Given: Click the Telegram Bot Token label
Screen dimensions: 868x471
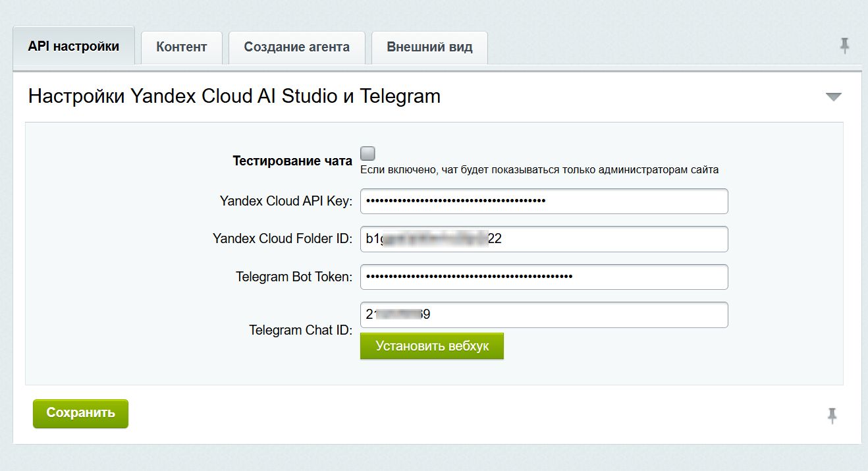Looking at the screenshot, I should pos(294,277).
